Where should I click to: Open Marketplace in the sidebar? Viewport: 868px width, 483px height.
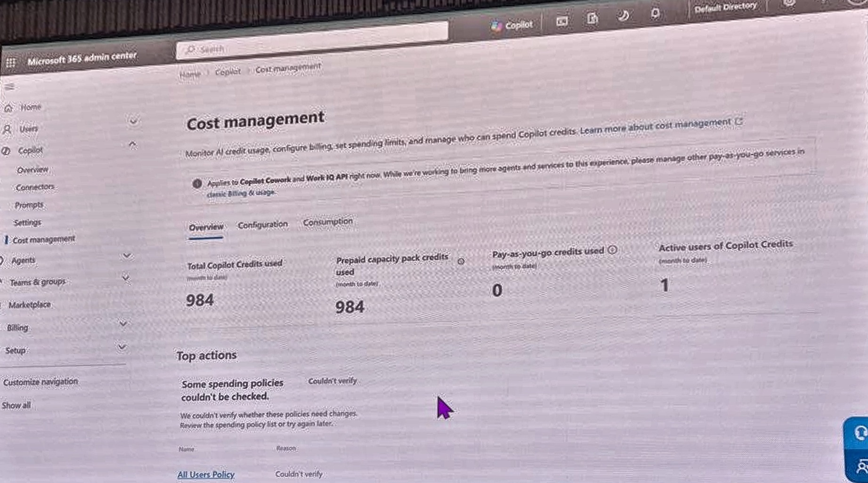(29, 305)
